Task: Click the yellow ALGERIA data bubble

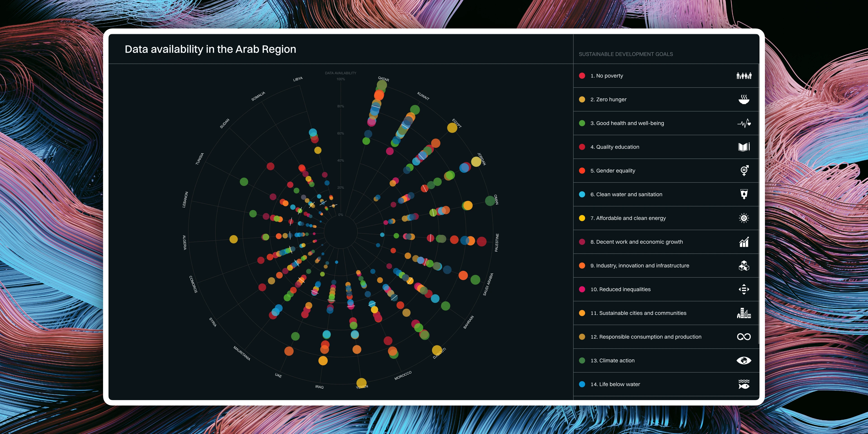Action: point(234,239)
